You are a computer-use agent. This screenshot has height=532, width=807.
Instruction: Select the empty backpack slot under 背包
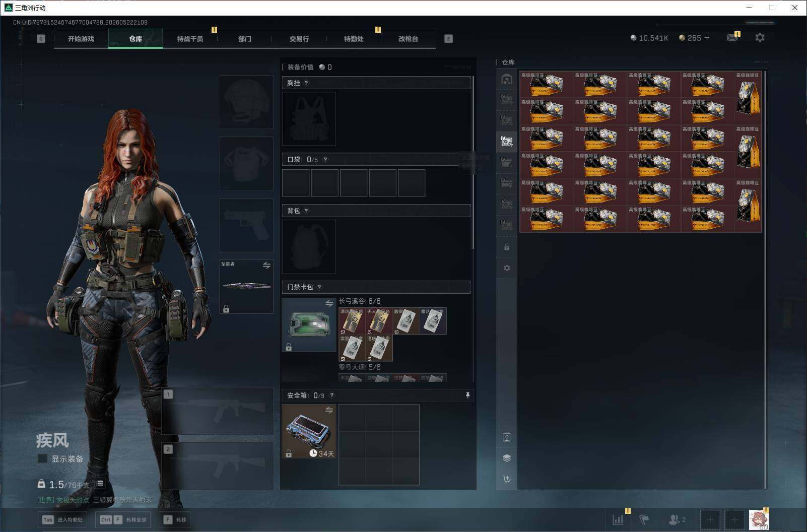[x=309, y=247]
